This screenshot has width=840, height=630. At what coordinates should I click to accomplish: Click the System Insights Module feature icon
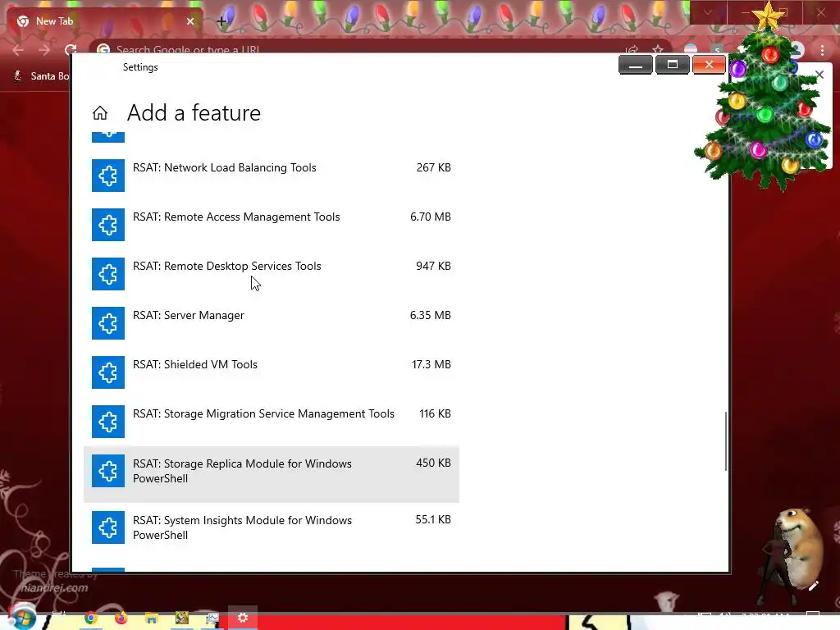coord(108,527)
